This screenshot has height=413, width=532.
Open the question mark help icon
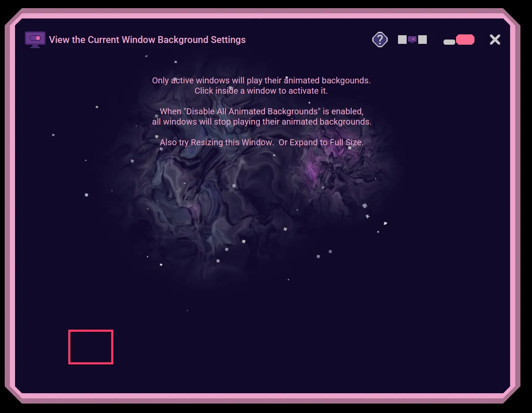tap(380, 40)
